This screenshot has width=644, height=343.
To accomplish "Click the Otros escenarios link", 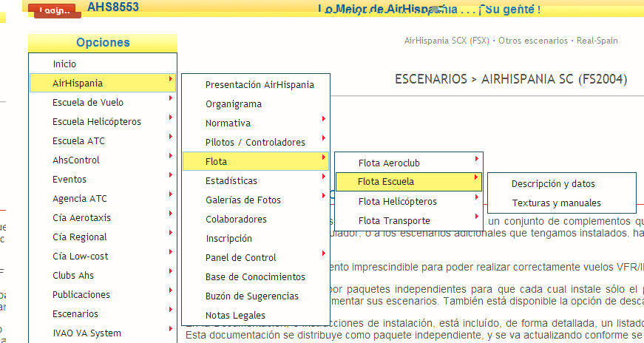I will coord(533,41).
